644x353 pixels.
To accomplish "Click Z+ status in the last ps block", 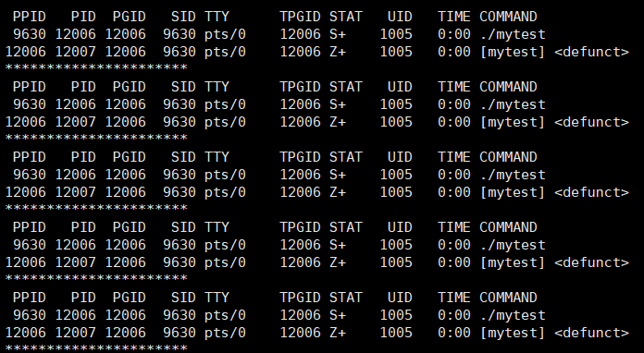I will tap(338, 333).
